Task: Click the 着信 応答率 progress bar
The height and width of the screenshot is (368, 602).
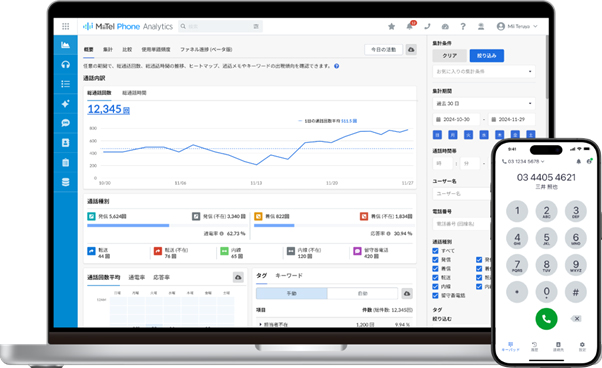Action: click(x=333, y=226)
